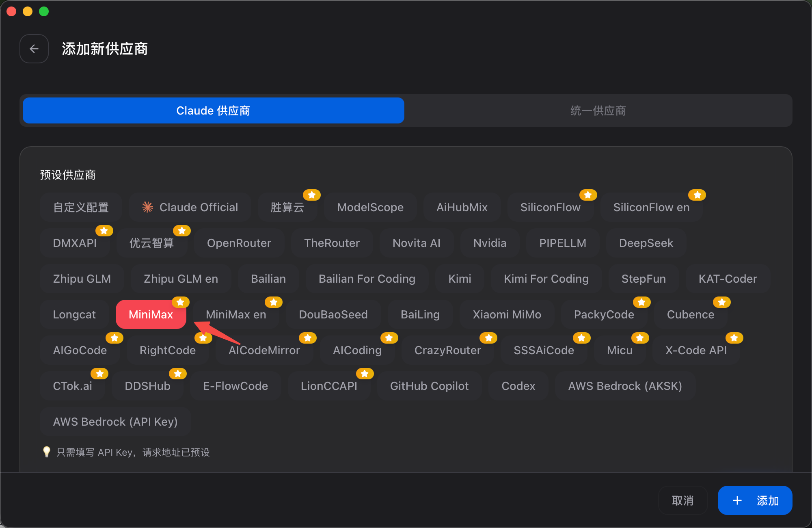Image resolution: width=812 pixels, height=528 pixels.
Task: Choose the AWS Bedrock (AKSK) preset
Action: [625, 386]
